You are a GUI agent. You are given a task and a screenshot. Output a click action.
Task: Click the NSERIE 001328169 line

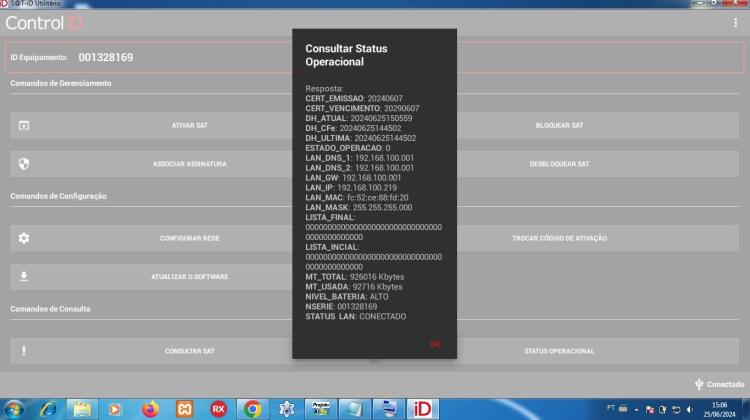[341, 307]
